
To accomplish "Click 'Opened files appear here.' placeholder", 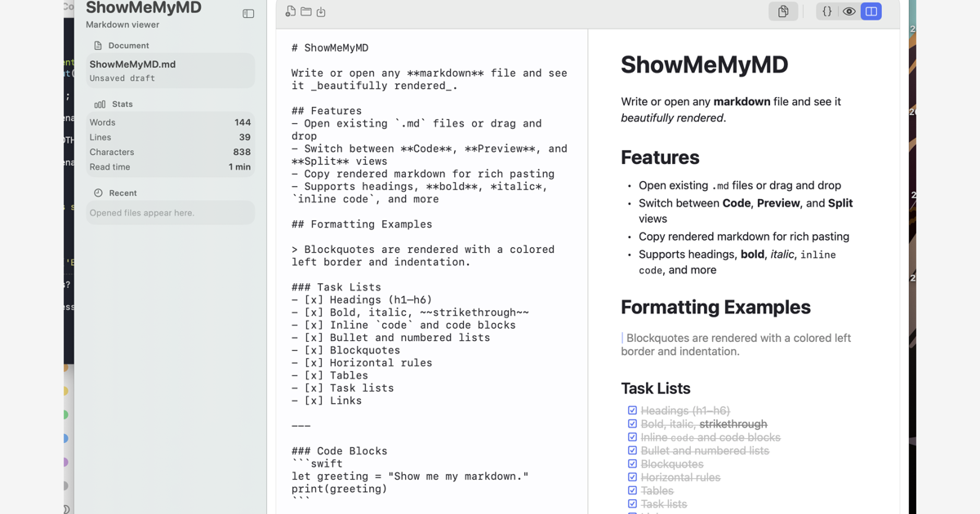I will click(142, 213).
